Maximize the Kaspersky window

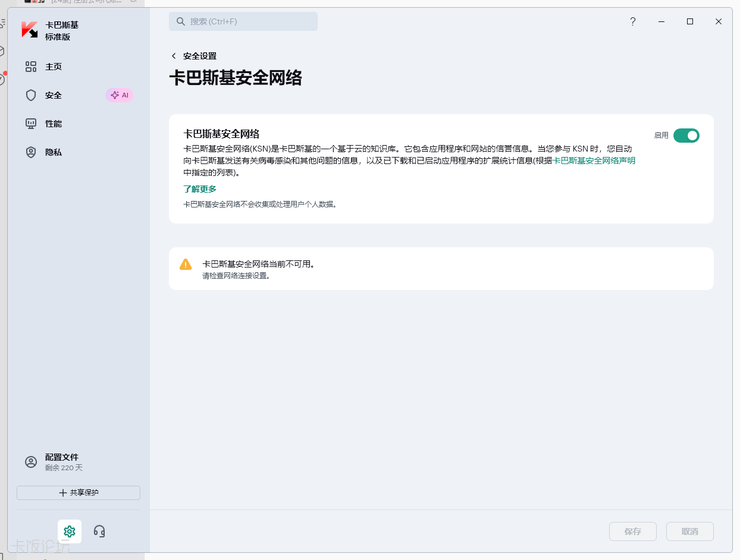pos(690,21)
